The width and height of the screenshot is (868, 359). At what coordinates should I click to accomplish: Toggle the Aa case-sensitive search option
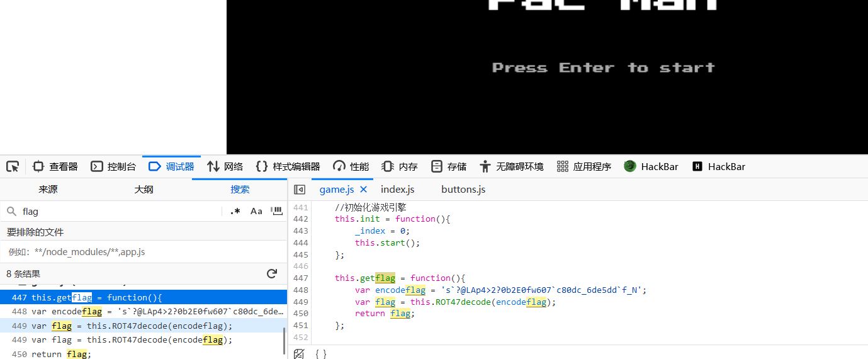256,212
